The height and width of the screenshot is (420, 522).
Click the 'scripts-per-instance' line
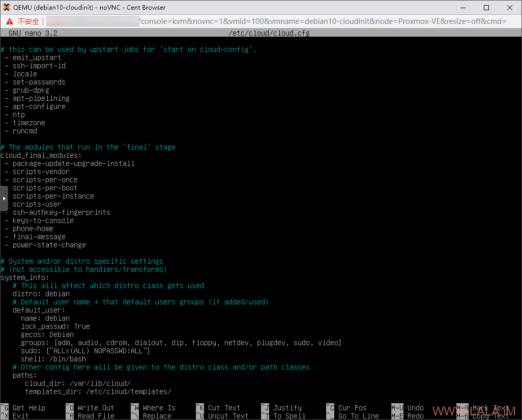click(53, 196)
